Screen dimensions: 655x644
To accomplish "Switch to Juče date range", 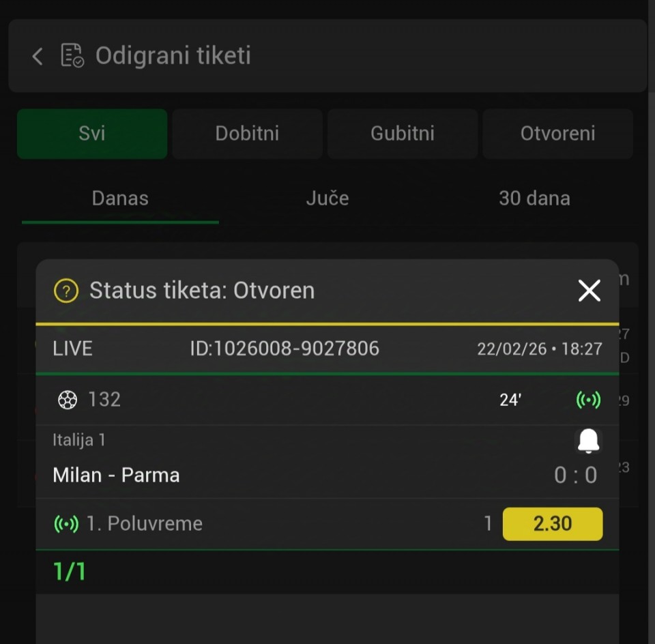I will tap(327, 199).
